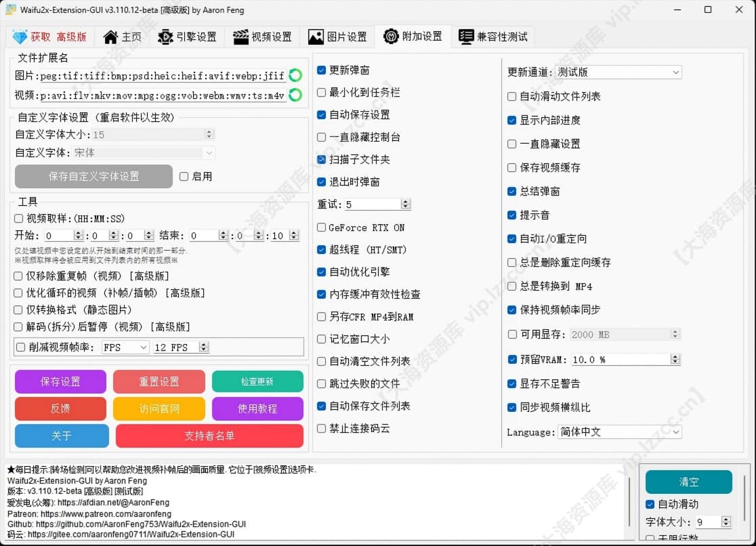
Task: Click the 重置设置 button
Action: click(159, 382)
